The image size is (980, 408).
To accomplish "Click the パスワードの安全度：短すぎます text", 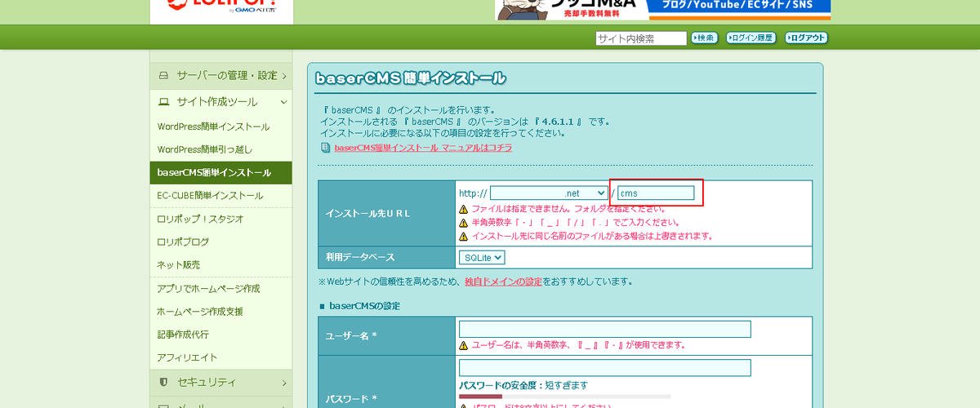I will [x=523, y=385].
